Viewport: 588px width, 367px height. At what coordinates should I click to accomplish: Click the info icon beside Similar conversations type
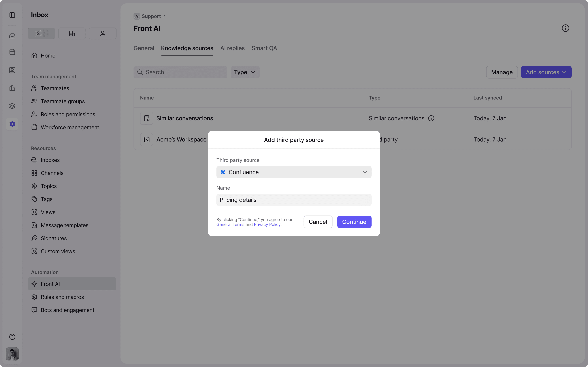(x=431, y=118)
